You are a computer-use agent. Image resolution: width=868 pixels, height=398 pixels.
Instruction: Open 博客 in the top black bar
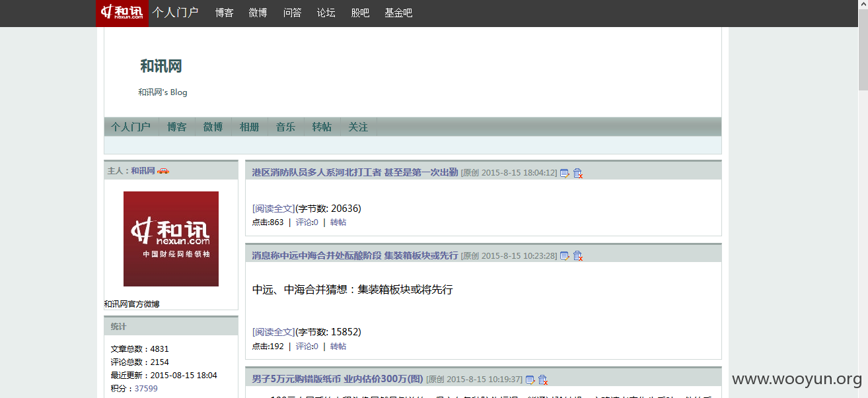[224, 13]
